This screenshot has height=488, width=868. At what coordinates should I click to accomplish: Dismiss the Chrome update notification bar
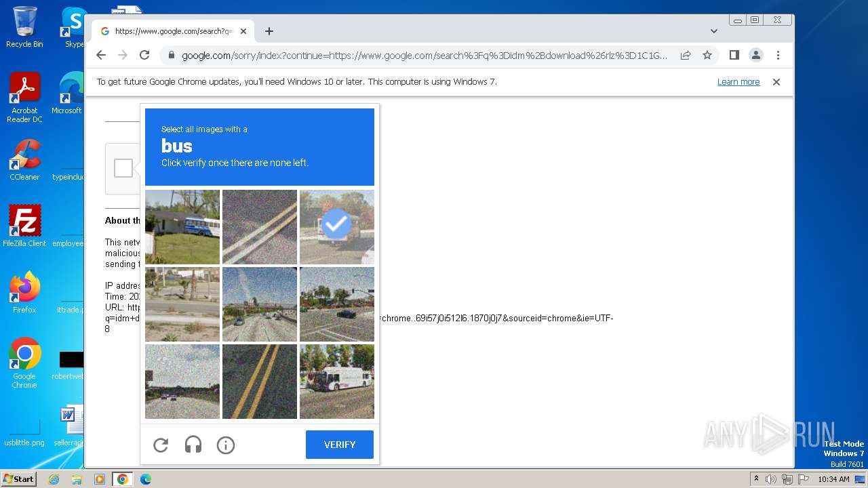click(x=776, y=82)
